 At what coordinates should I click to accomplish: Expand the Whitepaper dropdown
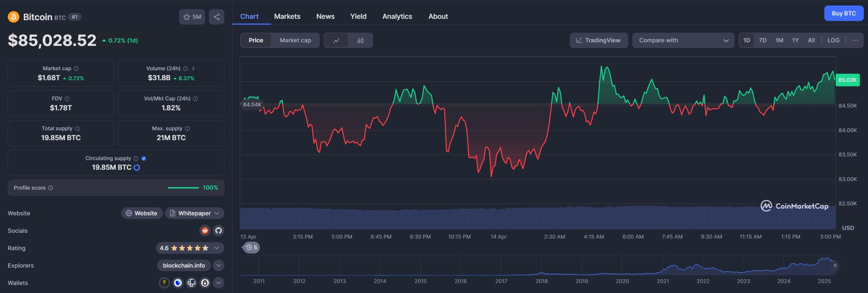[x=195, y=213]
